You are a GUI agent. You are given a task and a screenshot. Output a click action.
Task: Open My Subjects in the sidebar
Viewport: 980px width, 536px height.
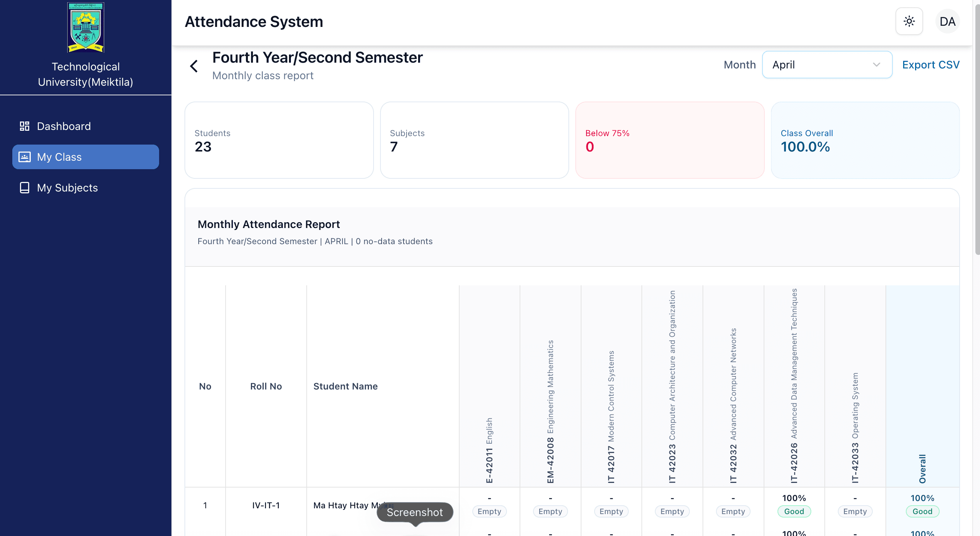click(86, 188)
